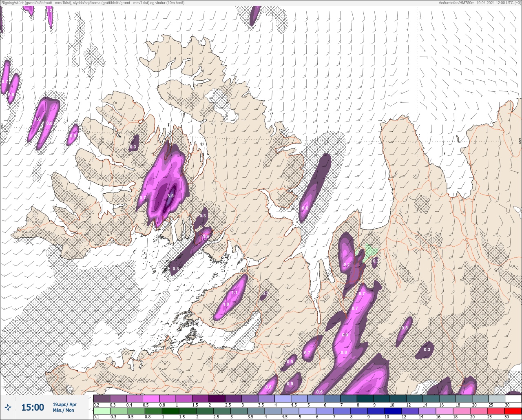Click the 1.1 precipitation value on the map
Screen dimensions: 522x420
(234, 293)
